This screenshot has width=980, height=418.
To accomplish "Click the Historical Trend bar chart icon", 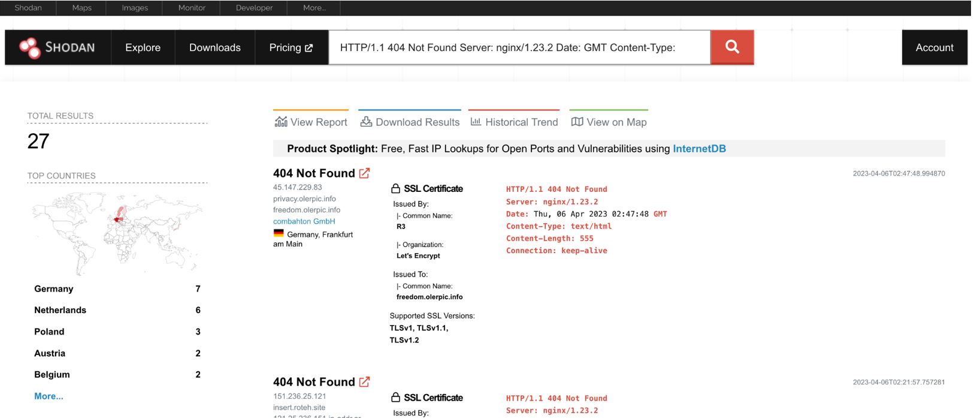I will coord(476,122).
